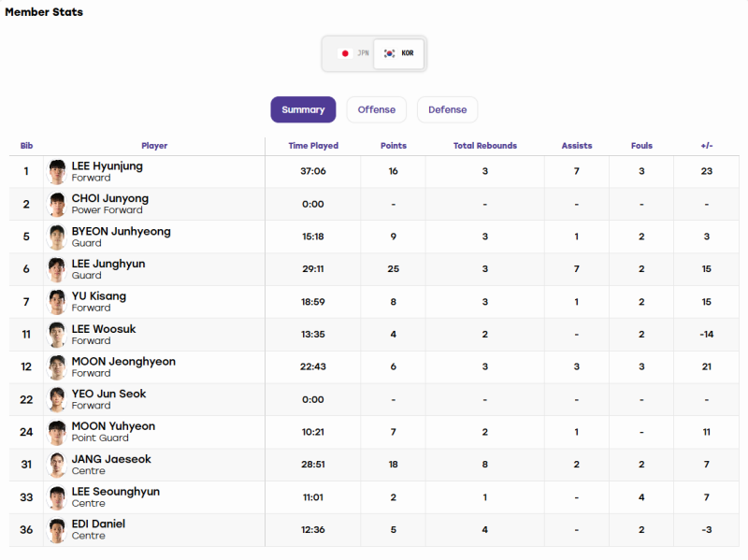Image resolution: width=748 pixels, height=560 pixels.
Task: Click BYEON Junhyeong's player photo
Action: point(57,237)
